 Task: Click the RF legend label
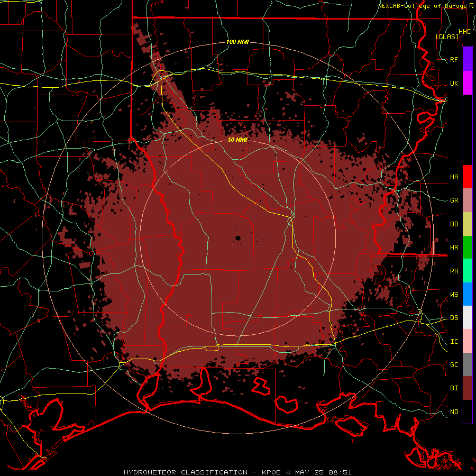coord(454,59)
